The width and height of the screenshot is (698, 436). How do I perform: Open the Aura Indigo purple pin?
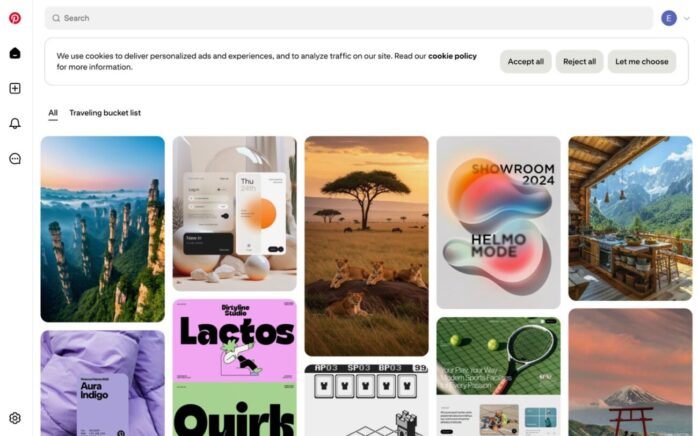click(x=102, y=383)
